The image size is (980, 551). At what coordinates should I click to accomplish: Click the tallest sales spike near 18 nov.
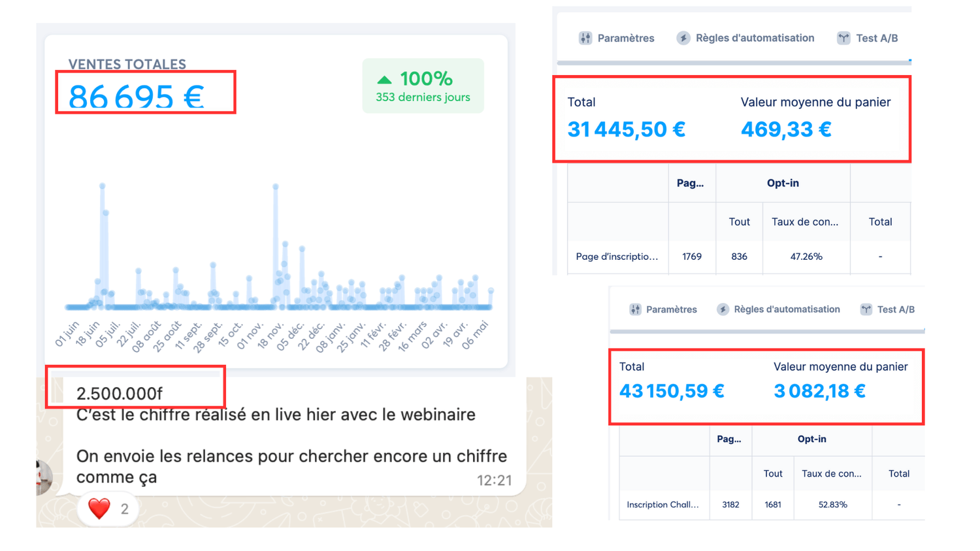point(276,187)
